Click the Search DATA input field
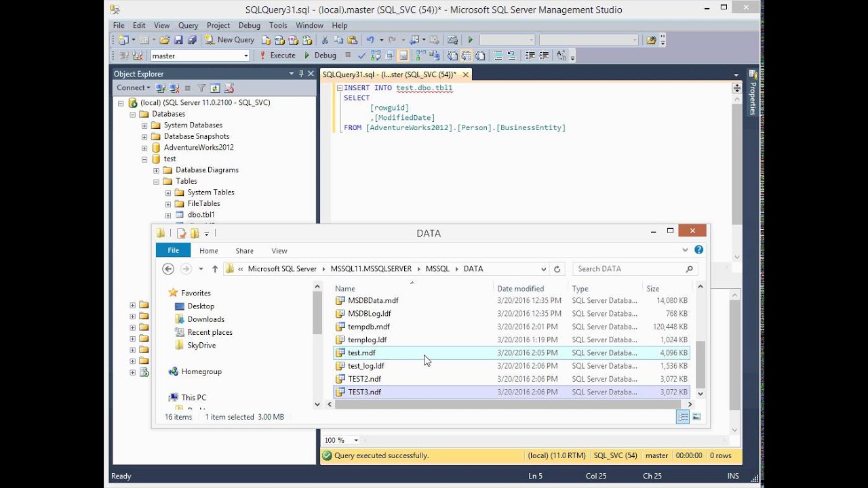Screen dimensions: 868x488 [634, 269]
